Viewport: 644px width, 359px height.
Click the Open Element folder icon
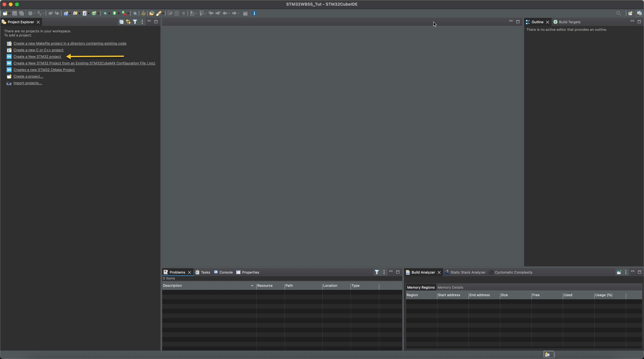coord(152,13)
